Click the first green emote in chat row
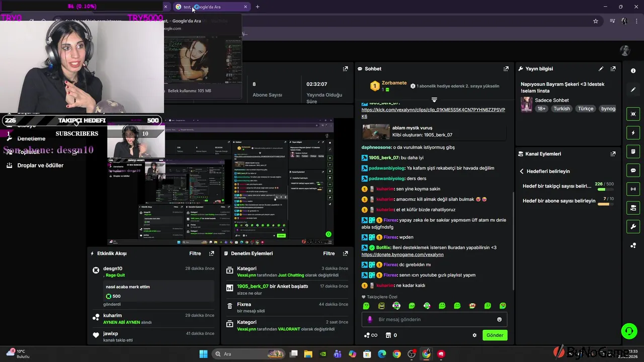This screenshot has height=362, width=644. 366,306
